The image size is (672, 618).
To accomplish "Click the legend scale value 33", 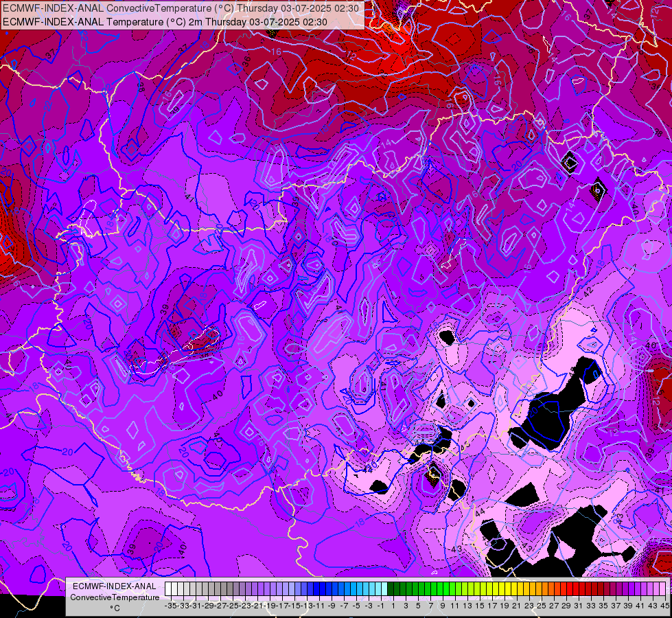I will (591, 606).
